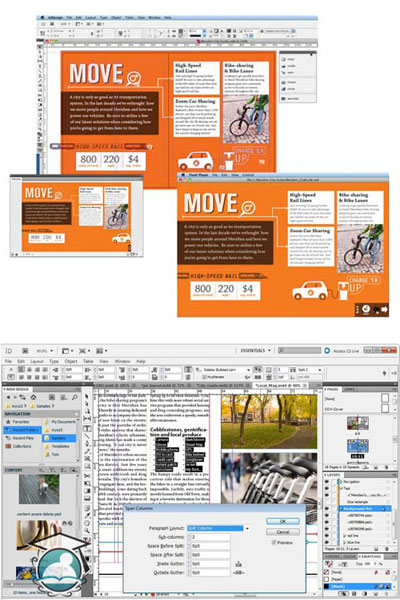
Task: Select the Free Transform tool
Action: point(87,483)
